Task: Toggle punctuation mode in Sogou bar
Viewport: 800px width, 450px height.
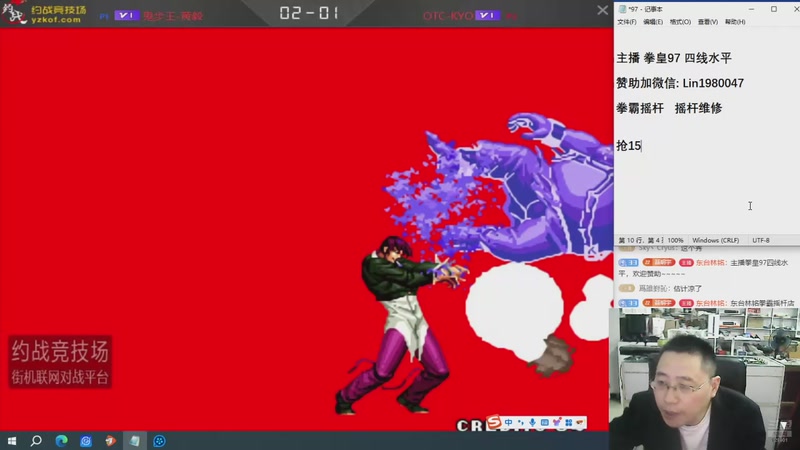Action: click(x=520, y=422)
